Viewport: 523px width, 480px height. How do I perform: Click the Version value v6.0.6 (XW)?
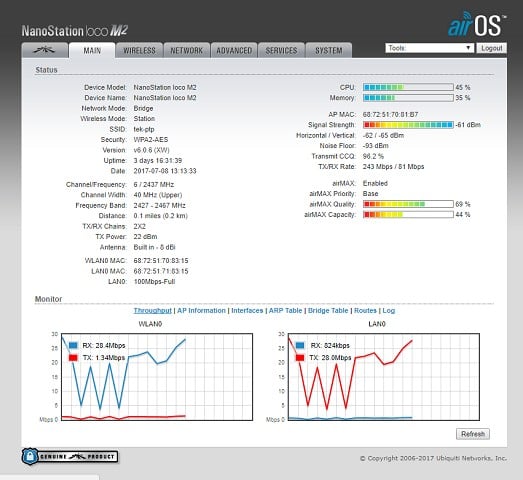click(x=151, y=150)
